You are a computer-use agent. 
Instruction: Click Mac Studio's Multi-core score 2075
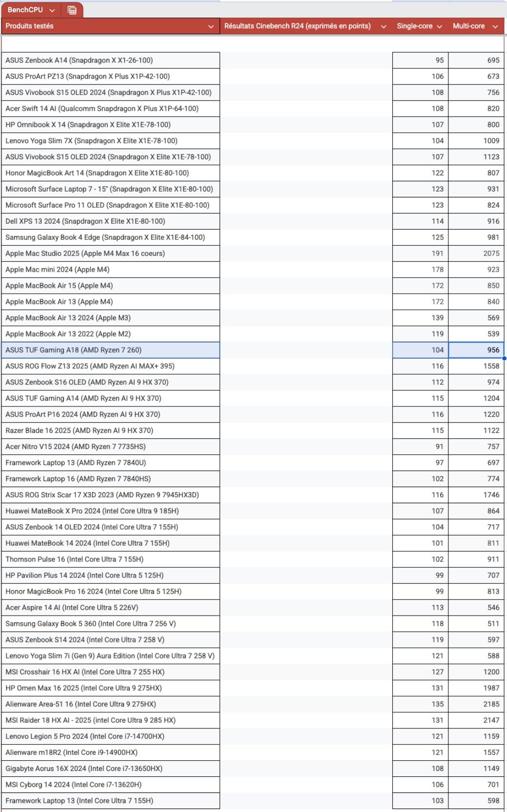(476, 254)
